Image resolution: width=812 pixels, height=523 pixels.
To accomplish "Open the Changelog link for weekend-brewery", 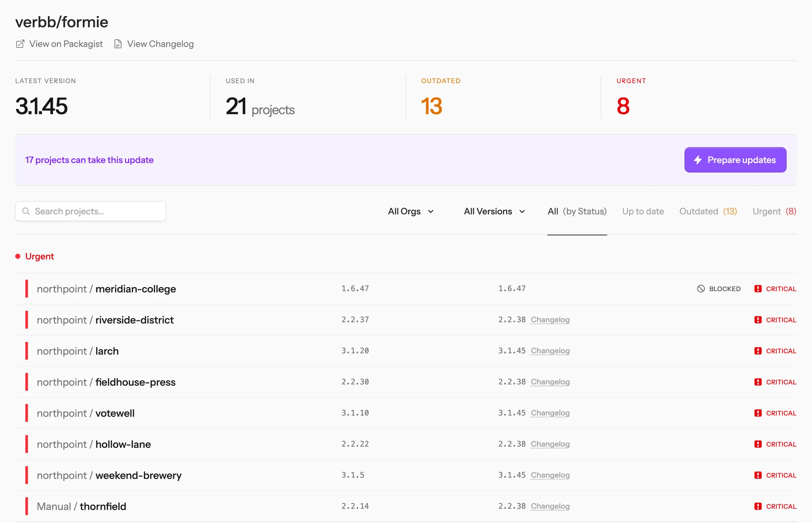I will click(550, 475).
